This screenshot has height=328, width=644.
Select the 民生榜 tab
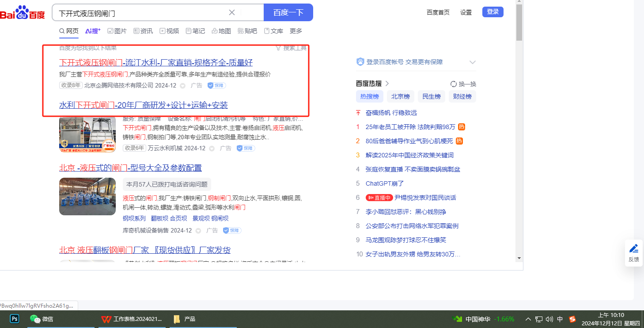click(432, 96)
